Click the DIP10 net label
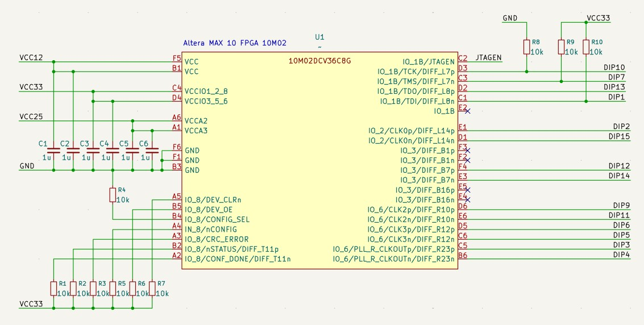 click(x=614, y=67)
